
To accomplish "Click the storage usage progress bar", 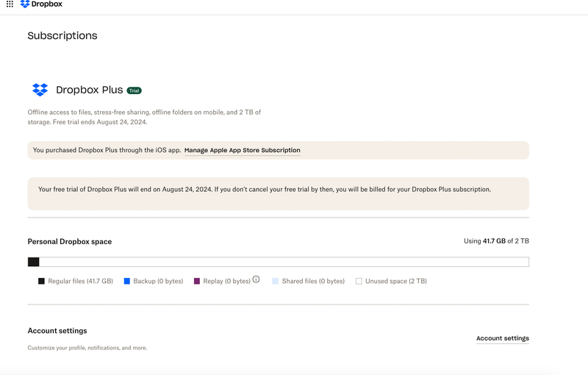I will (278, 262).
